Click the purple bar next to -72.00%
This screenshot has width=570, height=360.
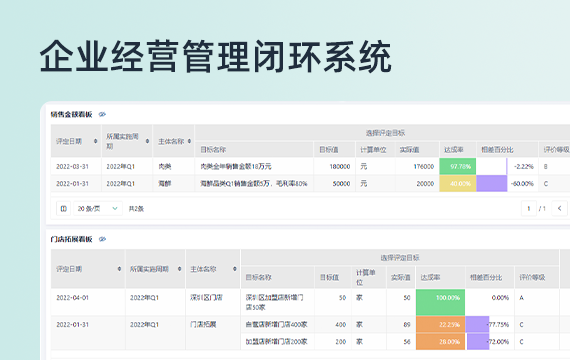click(478, 342)
